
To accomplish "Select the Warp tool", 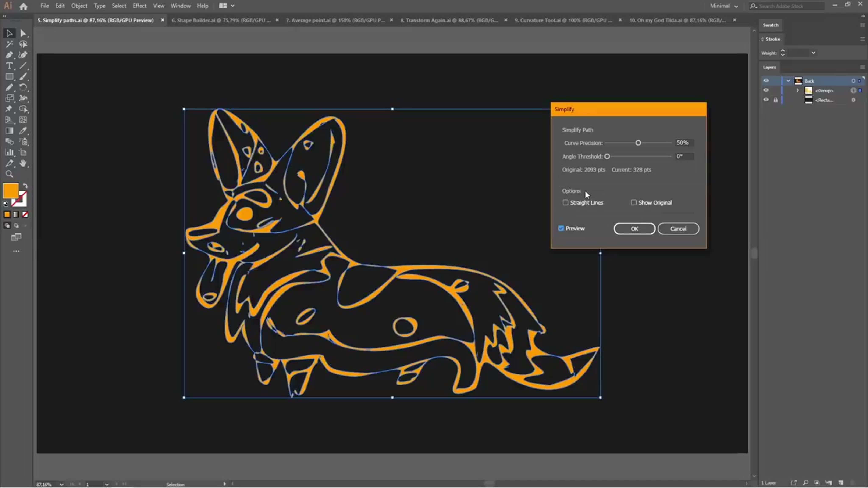I will pyautogui.click(x=23, y=98).
